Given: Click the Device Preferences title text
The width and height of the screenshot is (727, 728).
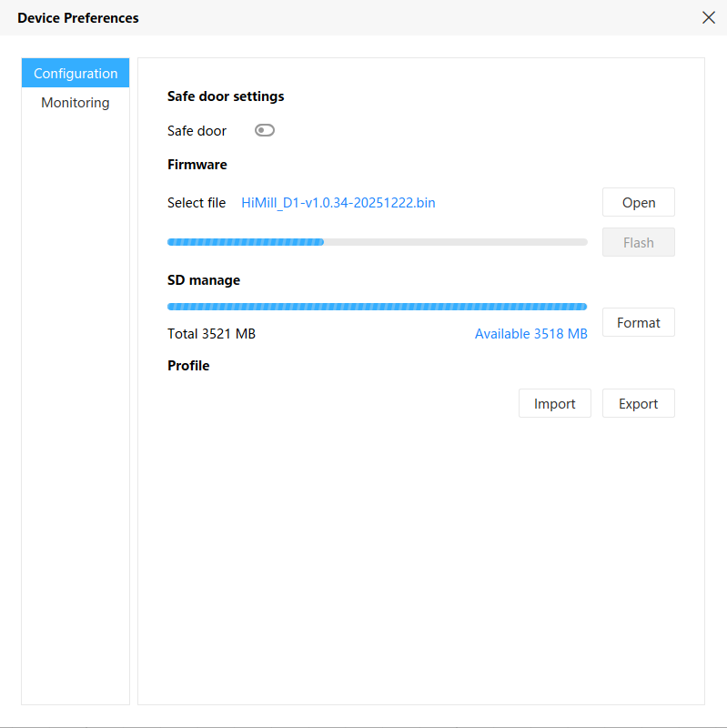Looking at the screenshot, I should pyautogui.click(x=78, y=17).
